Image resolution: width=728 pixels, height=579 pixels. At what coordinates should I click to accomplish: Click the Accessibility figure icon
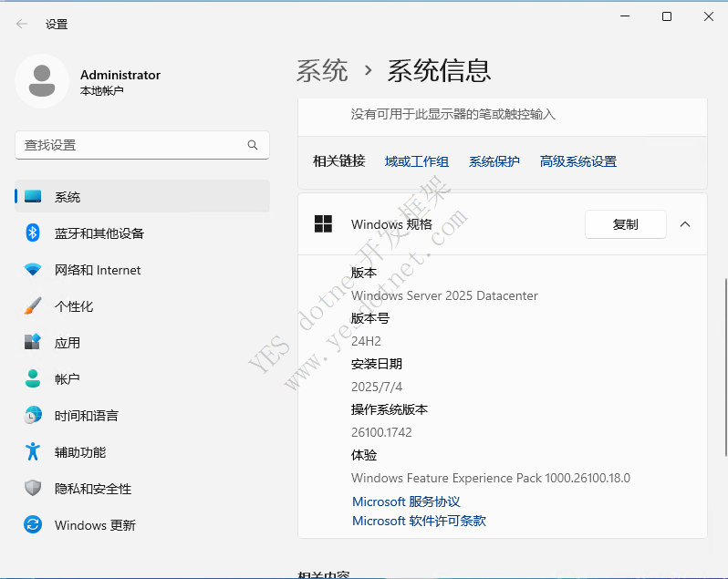point(33,451)
